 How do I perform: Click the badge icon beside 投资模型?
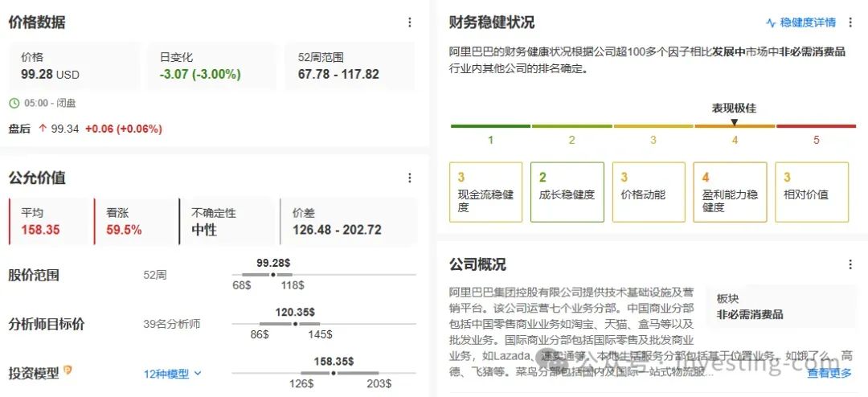click(x=68, y=370)
